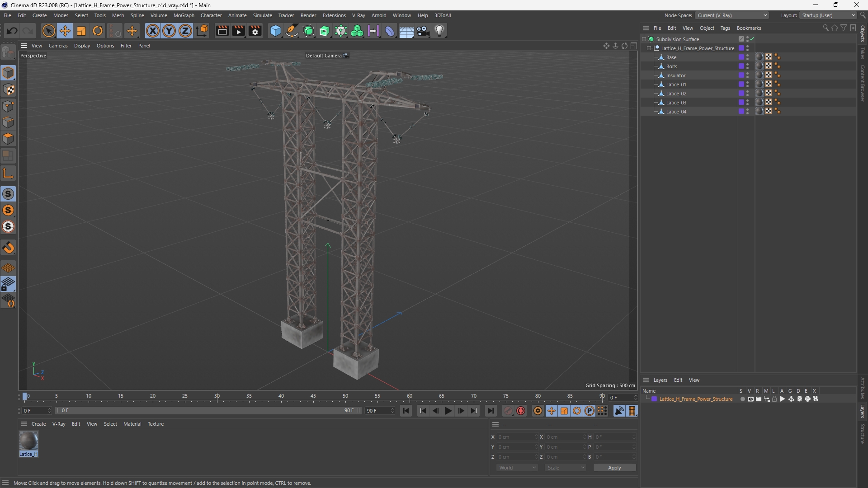Toggle X axis lock
868x488 pixels.
point(153,31)
